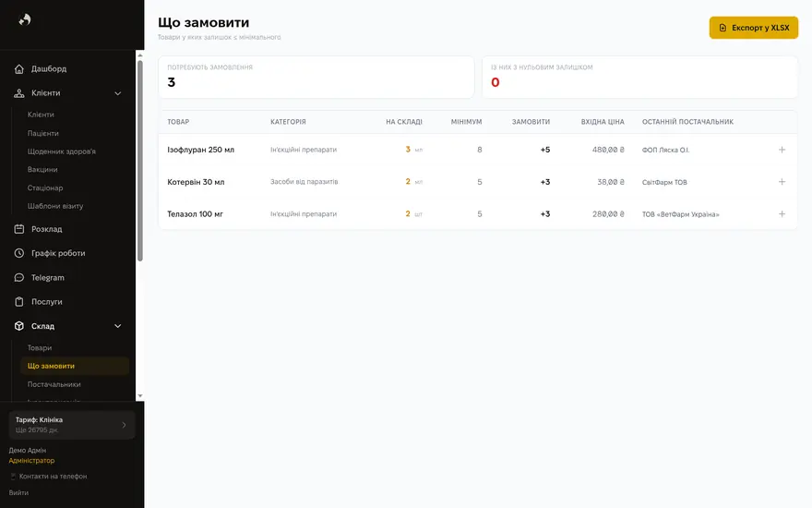Open Товари under Склад
Viewport: 812px width, 508px height.
coord(40,348)
